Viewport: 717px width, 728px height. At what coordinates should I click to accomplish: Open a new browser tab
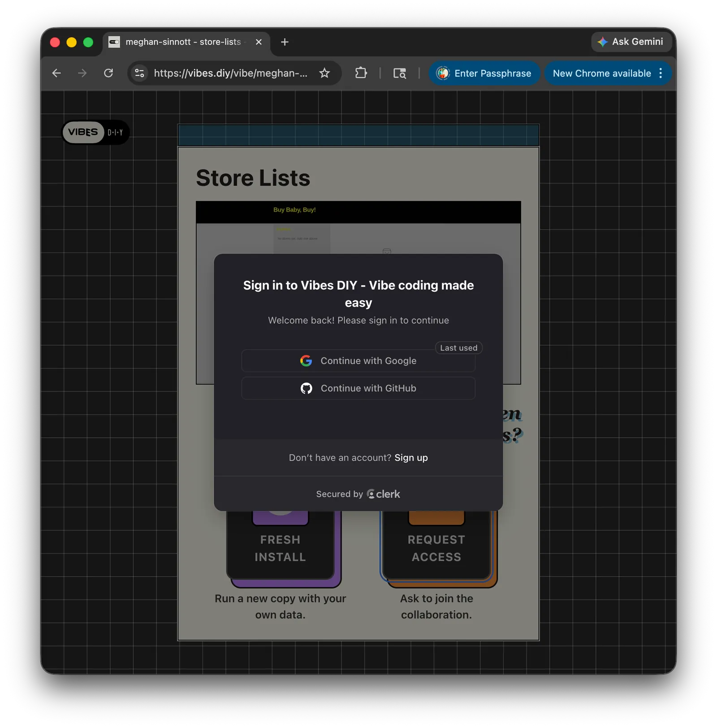pos(285,42)
